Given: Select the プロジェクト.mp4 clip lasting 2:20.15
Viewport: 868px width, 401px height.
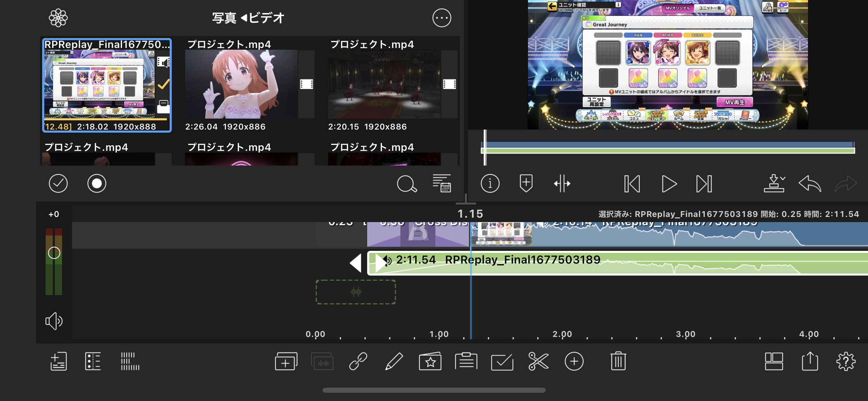Looking at the screenshot, I should (393, 85).
